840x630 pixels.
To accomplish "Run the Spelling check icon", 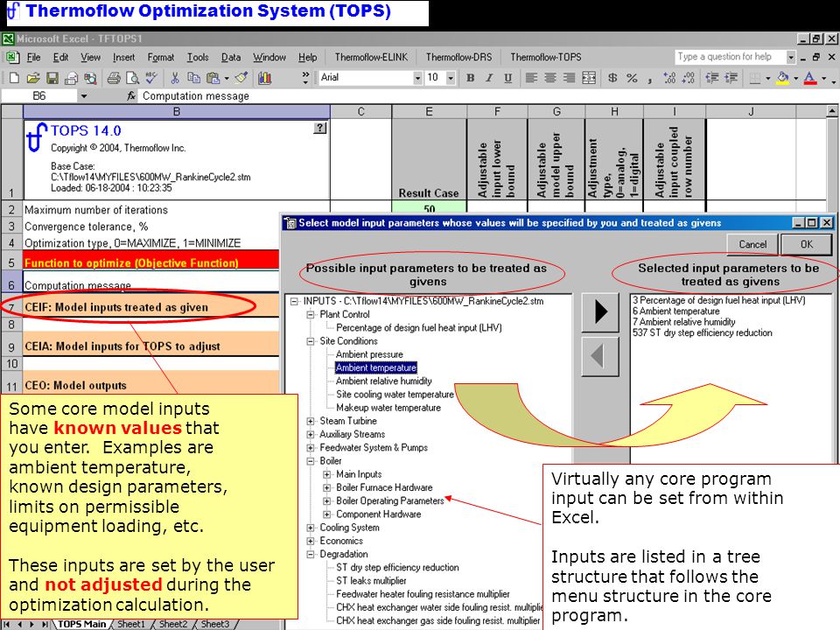I will click(151, 78).
